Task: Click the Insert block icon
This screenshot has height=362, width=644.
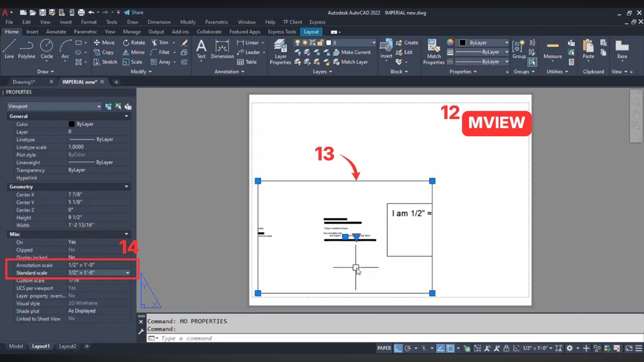Action: point(386,49)
